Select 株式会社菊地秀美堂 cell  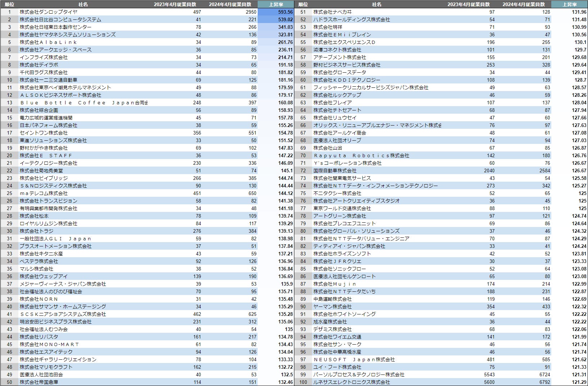[x=41, y=171]
